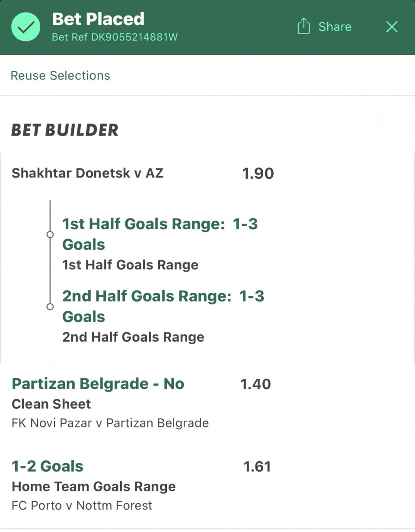This screenshot has height=532, width=415.
Task: Click the Bet Placed heading
Action: pos(98,19)
